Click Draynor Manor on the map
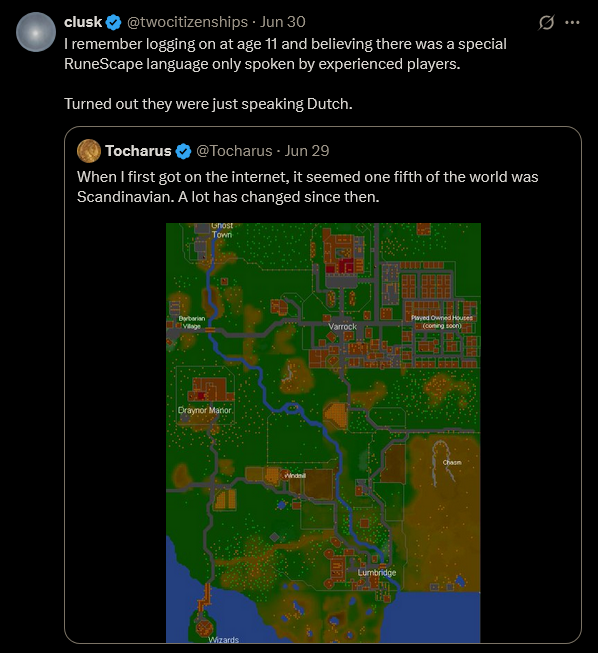The image size is (598, 653). 204,410
